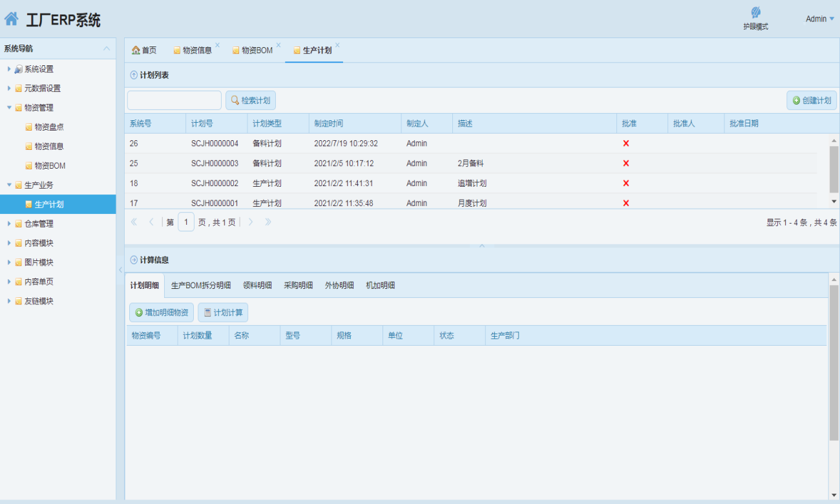Select 生产计划 in the navigation tree
Screen dimensions: 840x504
[58, 204]
